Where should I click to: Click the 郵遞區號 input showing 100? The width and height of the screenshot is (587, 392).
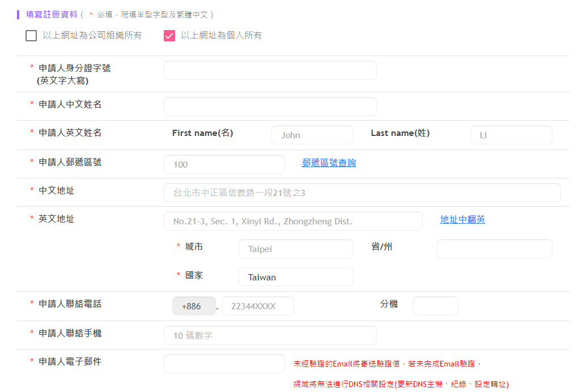click(224, 165)
